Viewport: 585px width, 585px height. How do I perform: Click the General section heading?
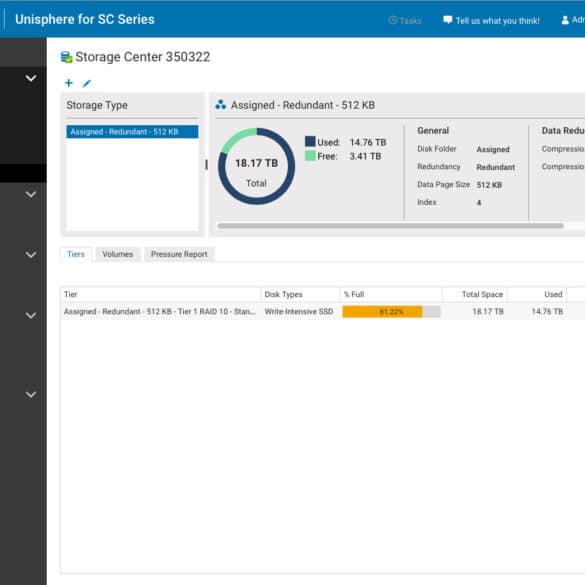pyautogui.click(x=433, y=131)
